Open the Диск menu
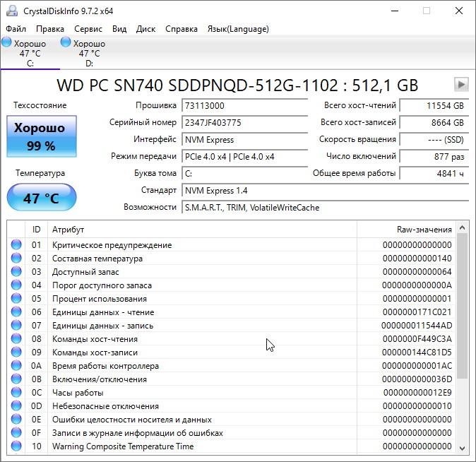 point(145,29)
